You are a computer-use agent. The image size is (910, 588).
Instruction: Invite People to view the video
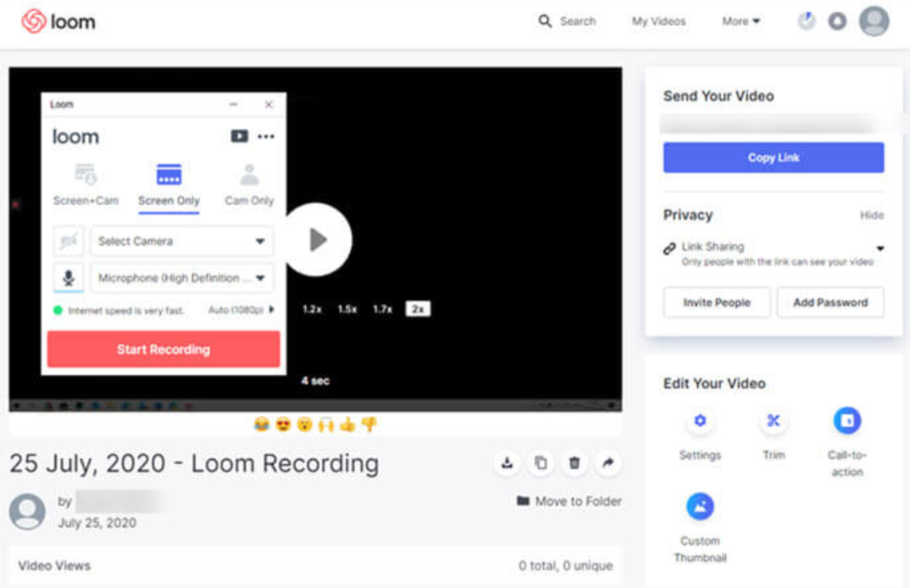[x=716, y=302]
